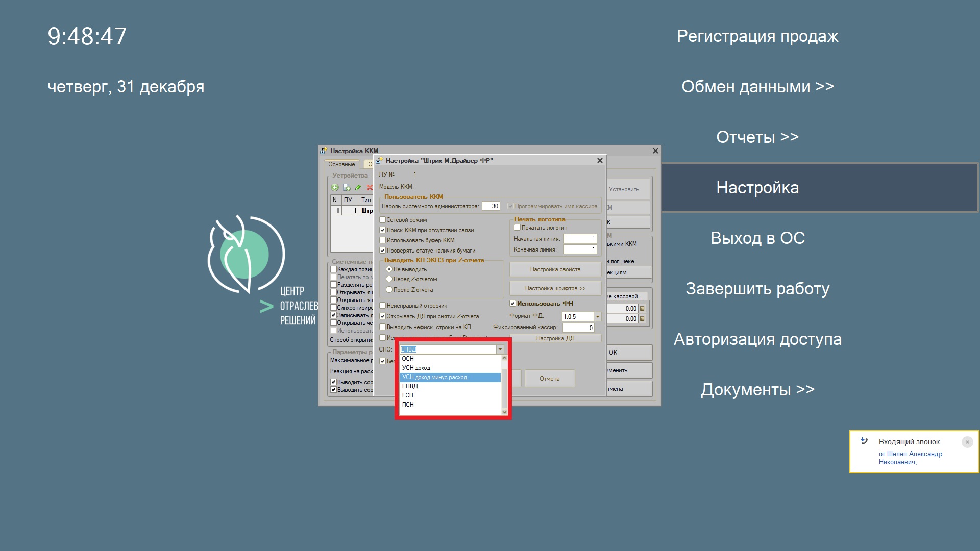Click Отмена in the driver dialog
The width and height of the screenshot is (980, 551).
tap(550, 379)
